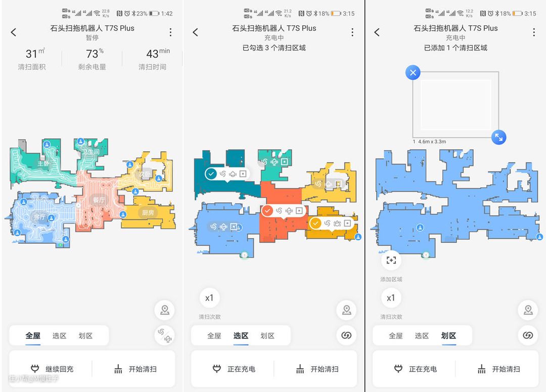Open three-dot menu on middle screen
This screenshot has width=546, height=392.
tap(352, 32)
